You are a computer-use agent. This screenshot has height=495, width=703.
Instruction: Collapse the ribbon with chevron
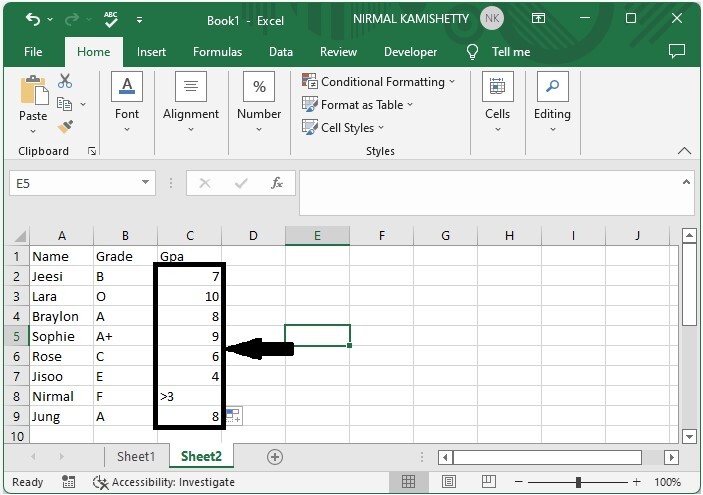(684, 151)
